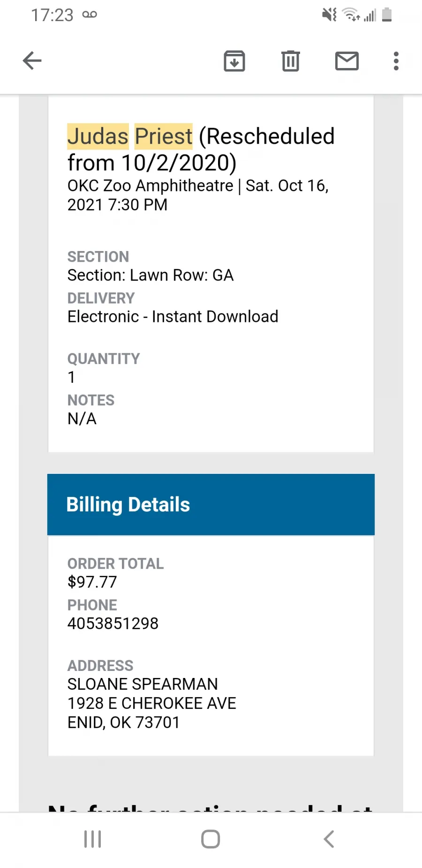Mark email as unread envelope icon
422x868 pixels.
[x=347, y=61]
